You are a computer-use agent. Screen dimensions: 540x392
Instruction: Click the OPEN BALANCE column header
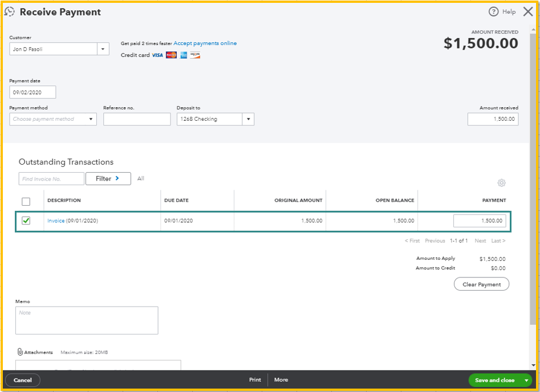(x=395, y=201)
